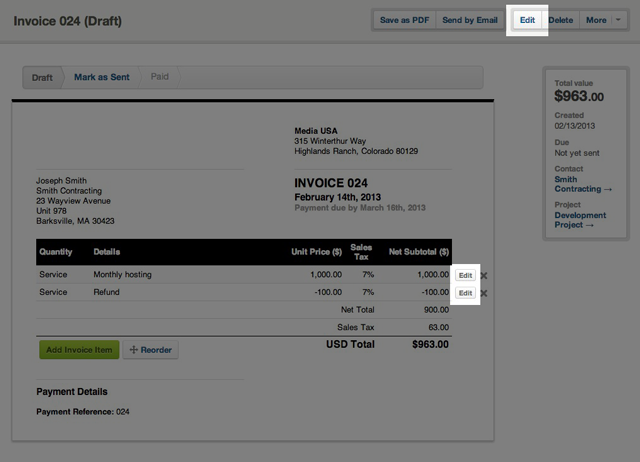Open the More dropdown arrow
Viewport: 640px width, 462px height.
[617, 20]
